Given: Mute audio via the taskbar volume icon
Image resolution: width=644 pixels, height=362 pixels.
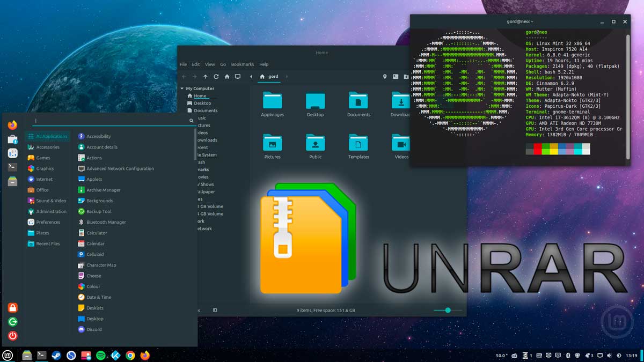Looking at the screenshot, I should pos(609,355).
